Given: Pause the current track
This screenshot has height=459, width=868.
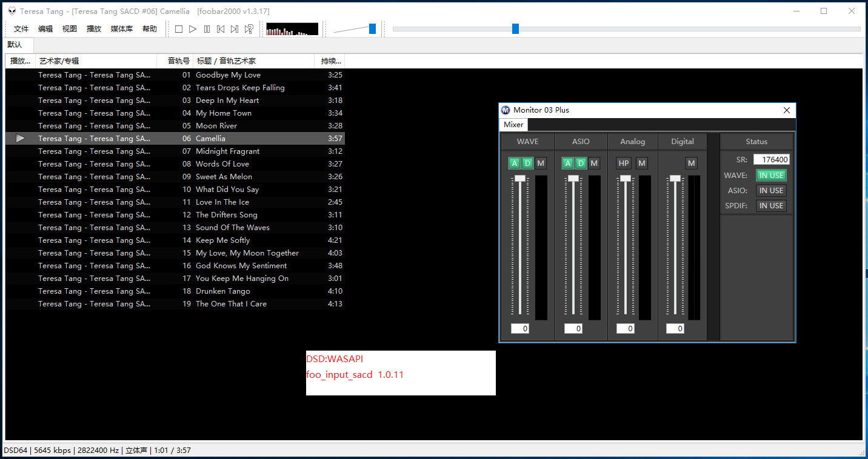Looking at the screenshot, I should 207,29.
